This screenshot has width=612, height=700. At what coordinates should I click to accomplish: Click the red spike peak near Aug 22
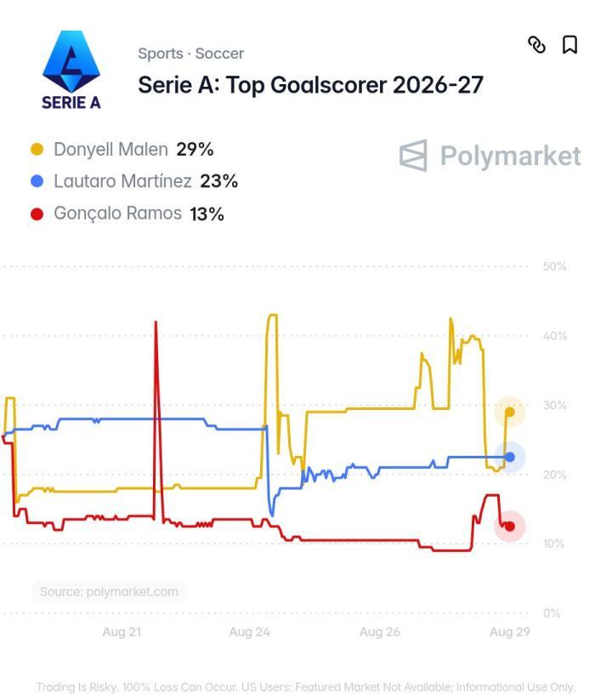pyautogui.click(x=156, y=322)
